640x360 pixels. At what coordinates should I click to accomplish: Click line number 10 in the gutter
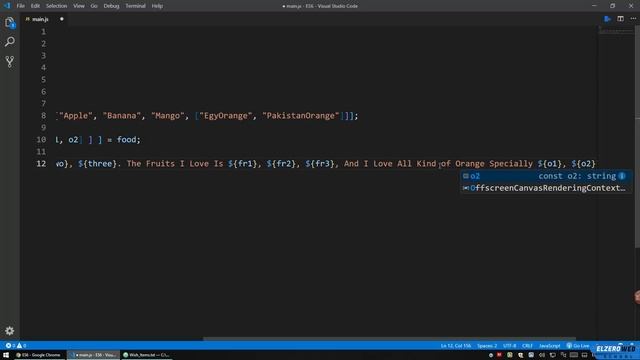coord(41,140)
